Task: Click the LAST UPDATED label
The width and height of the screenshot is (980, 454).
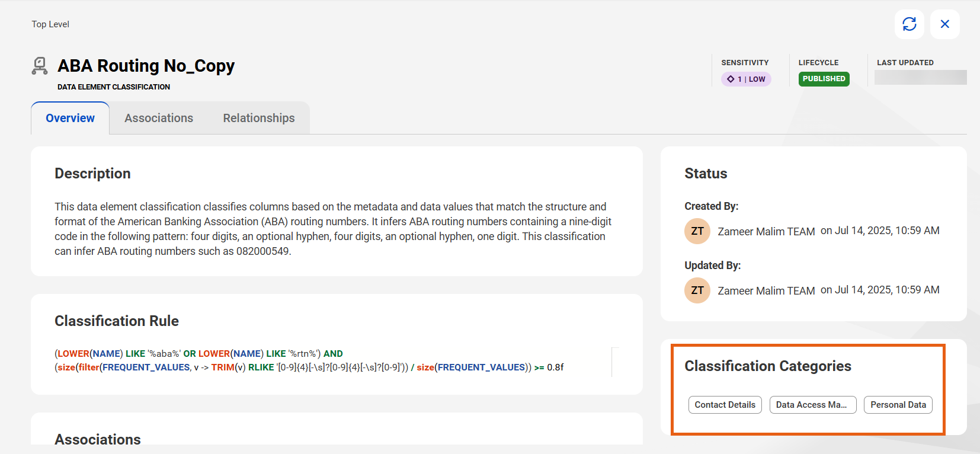Action: click(x=905, y=62)
